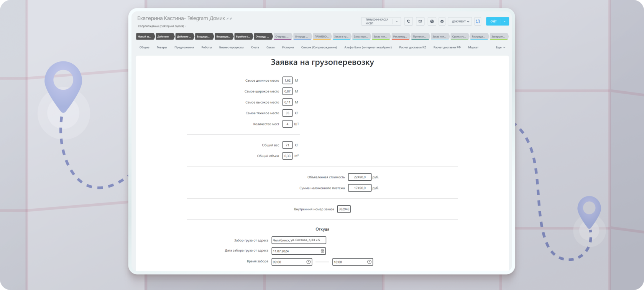The image size is (644, 290).
Task: Click the Тинькофф Касса и СБП button
Action: (377, 21)
